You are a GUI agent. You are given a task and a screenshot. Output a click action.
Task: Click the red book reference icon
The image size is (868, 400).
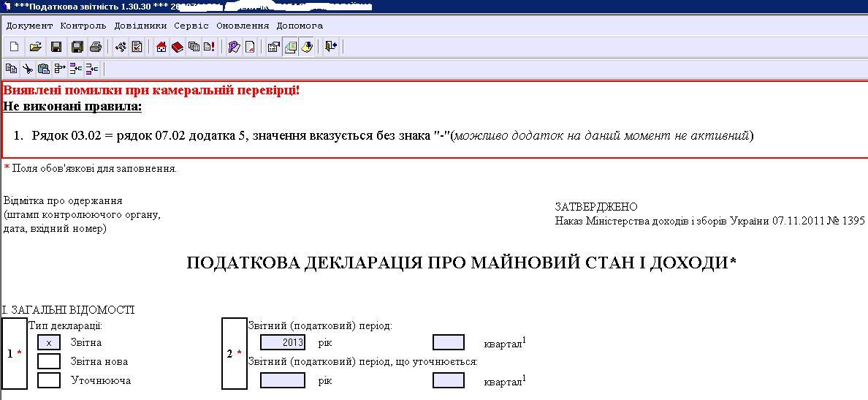point(178,47)
